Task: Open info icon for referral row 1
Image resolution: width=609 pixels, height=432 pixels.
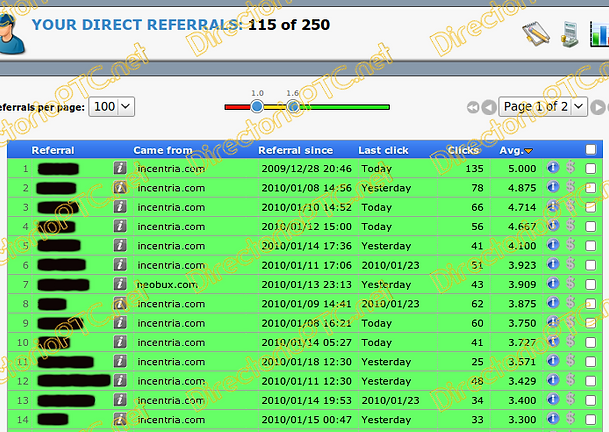Action: point(120,168)
